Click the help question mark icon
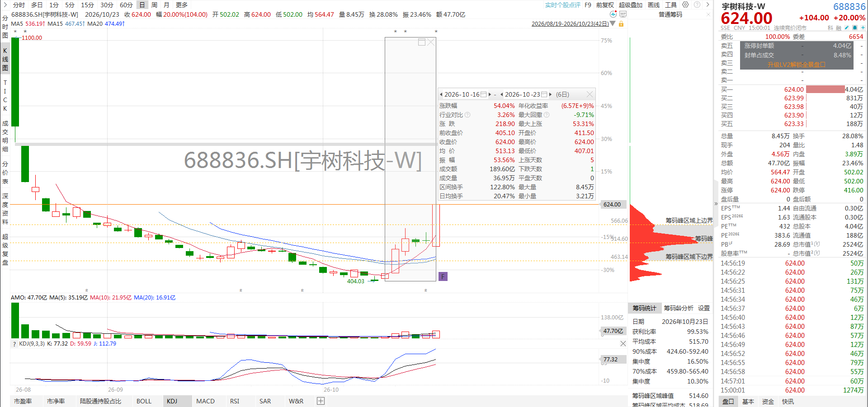The image size is (868, 407). pos(697,5)
